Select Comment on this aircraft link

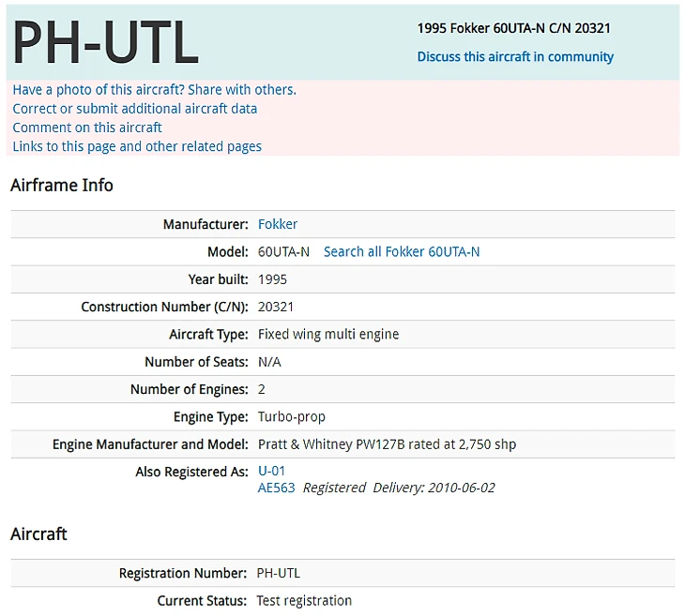pos(87,128)
